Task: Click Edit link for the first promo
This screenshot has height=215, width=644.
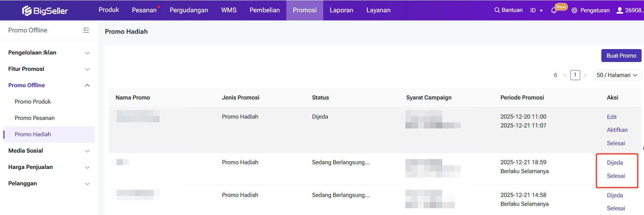Action: click(612, 117)
